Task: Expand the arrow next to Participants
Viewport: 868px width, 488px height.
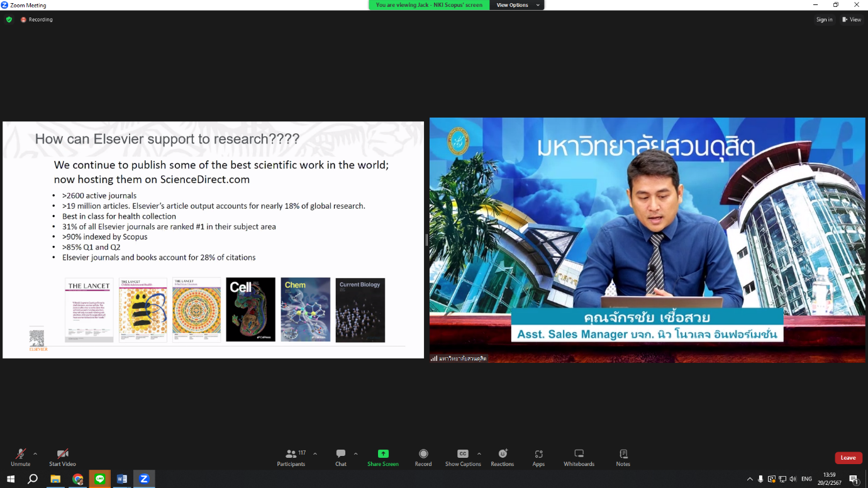Action: point(315,453)
